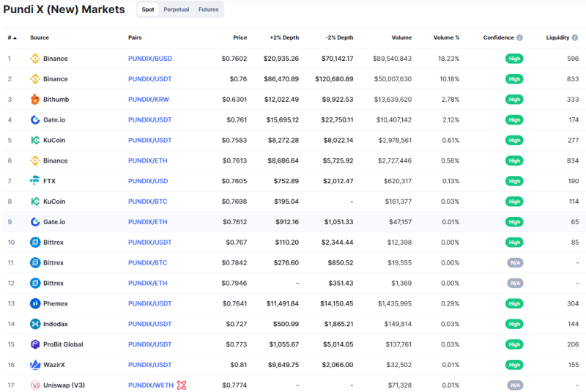Click the WazirX logo icon
Viewport: 586px width, 392px height.
(x=35, y=365)
